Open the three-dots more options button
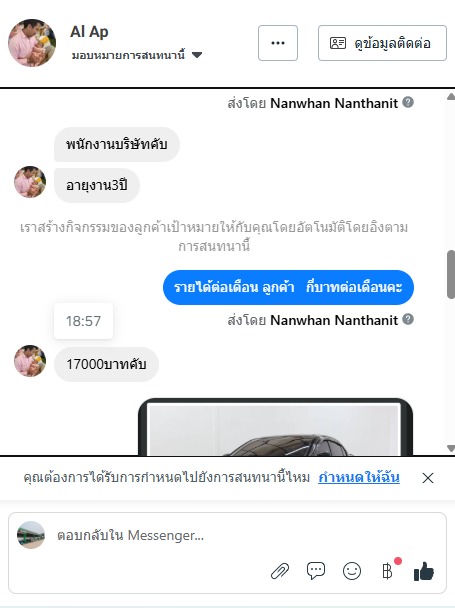Screen dimensions: 455x608 278,43
